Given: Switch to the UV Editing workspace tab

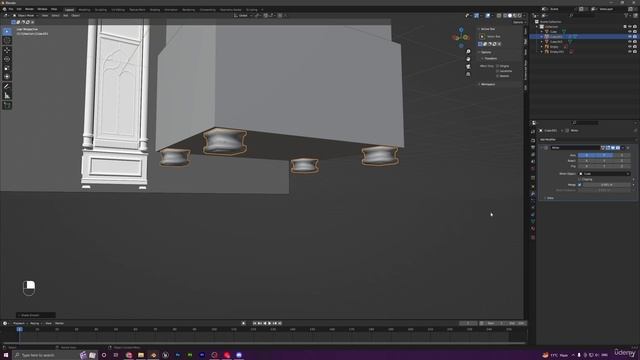Looking at the screenshot, I should point(118,9).
